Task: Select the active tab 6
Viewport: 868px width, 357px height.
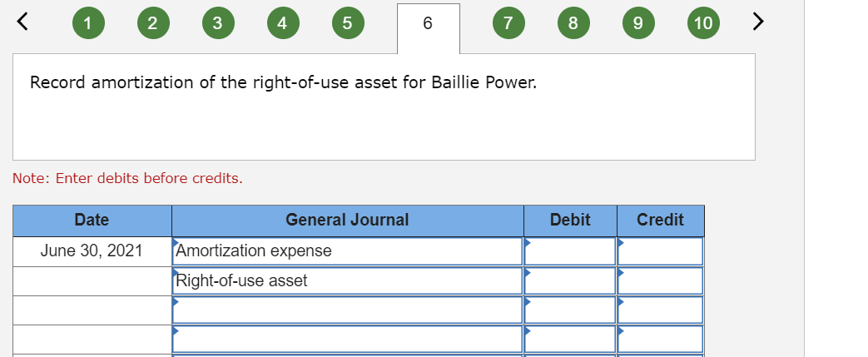Action: pyautogui.click(x=428, y=28)
